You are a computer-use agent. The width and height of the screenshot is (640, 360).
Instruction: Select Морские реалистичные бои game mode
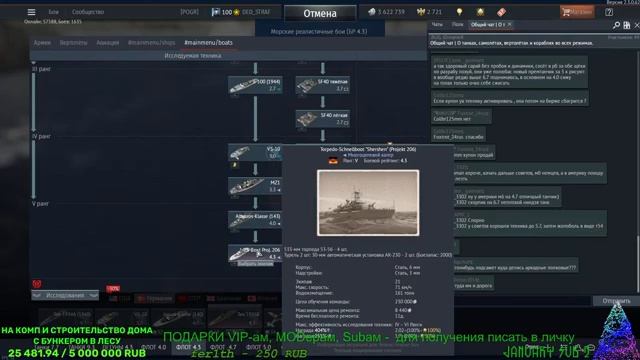[319, 31]
